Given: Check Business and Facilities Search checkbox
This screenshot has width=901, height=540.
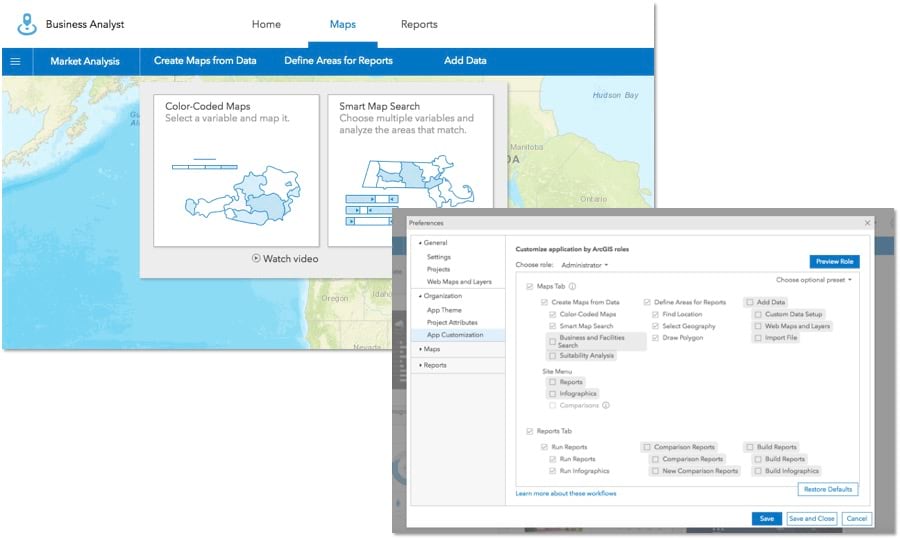Looking at the screenshot, I should point(552,342).
